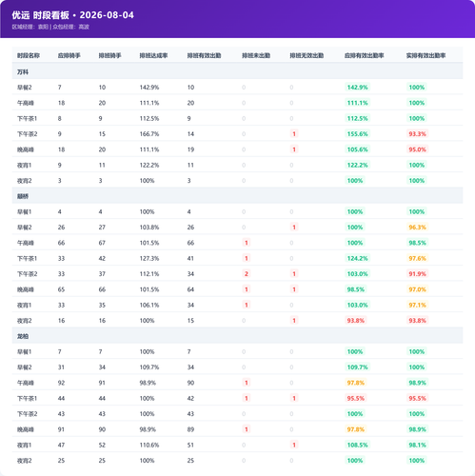Click the required riders value 8
The height and width of the screenshot is (476, 475).
tap(60, 118)
